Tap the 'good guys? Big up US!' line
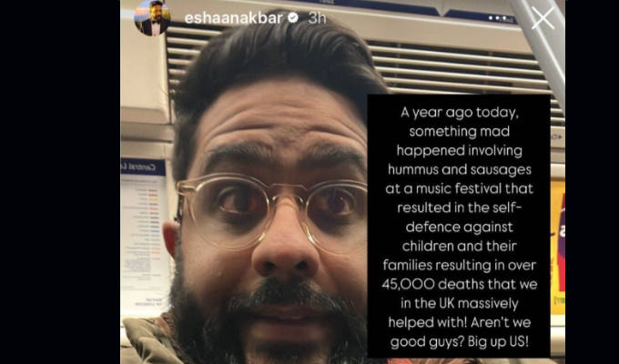The image size is (619, 364). tap(459, 341)
